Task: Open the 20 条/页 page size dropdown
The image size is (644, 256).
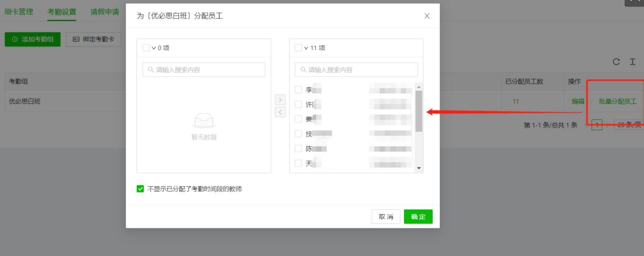Action: tap(629, 125)
